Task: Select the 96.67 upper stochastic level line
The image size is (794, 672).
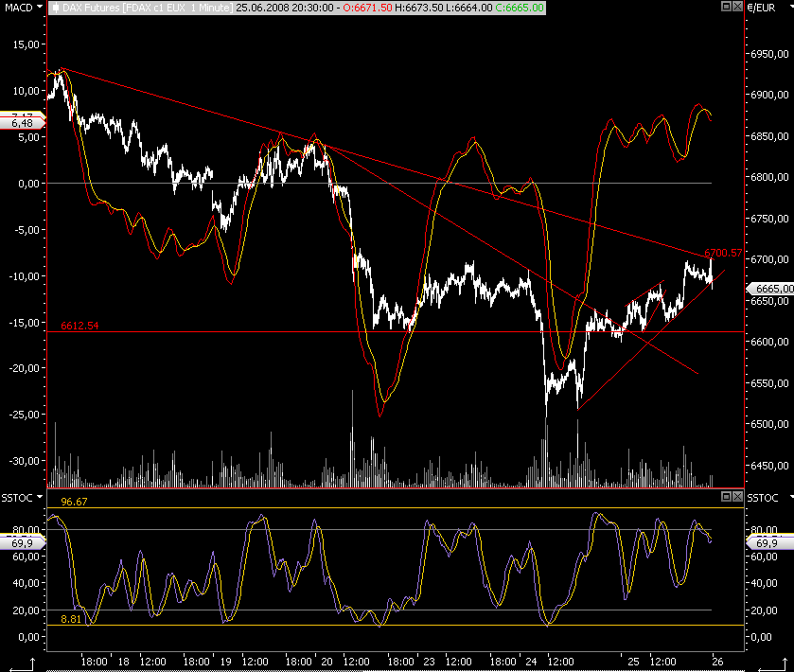Action: point(395,507)
